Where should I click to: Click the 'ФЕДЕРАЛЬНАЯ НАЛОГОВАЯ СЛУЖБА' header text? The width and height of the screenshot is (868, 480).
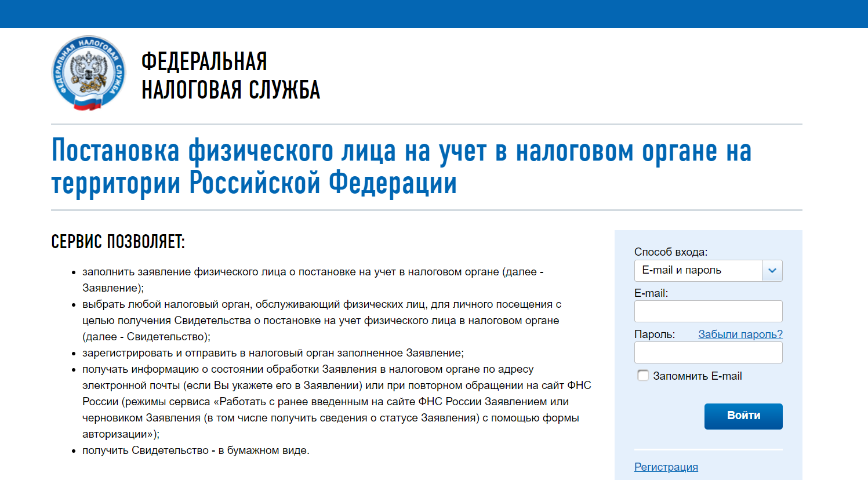[x=230, y=75]
